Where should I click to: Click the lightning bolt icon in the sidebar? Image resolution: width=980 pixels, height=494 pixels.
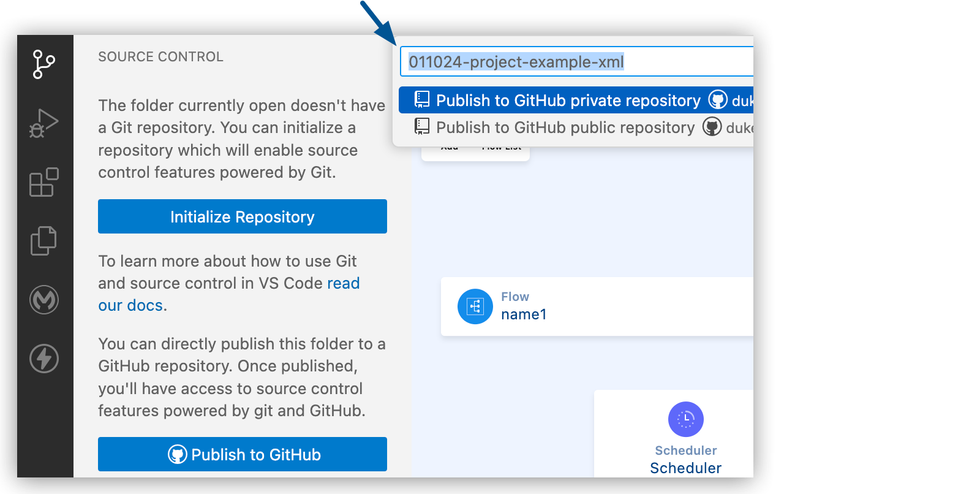(x=45, y=359)
